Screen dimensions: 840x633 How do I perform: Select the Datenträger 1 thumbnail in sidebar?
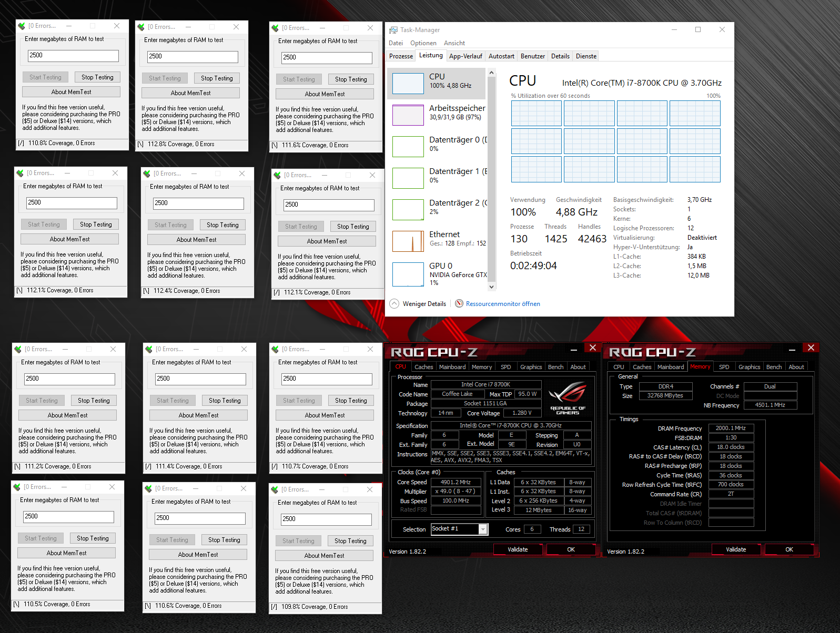408,178
